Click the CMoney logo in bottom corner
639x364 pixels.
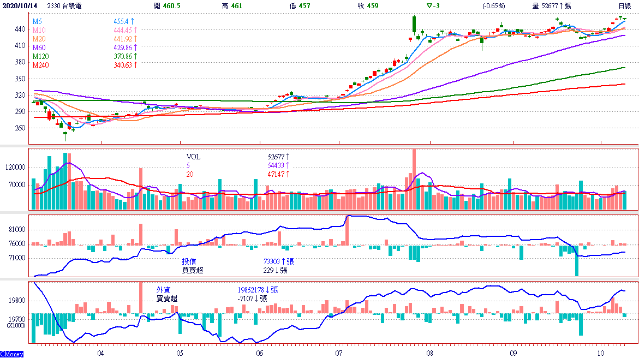pos(12,355)
